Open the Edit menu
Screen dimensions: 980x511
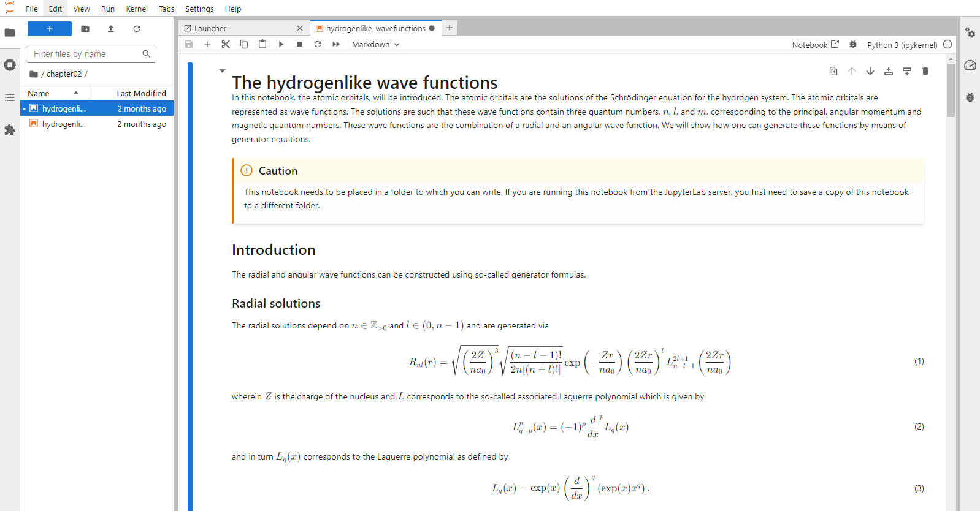[x=56, y=9]
